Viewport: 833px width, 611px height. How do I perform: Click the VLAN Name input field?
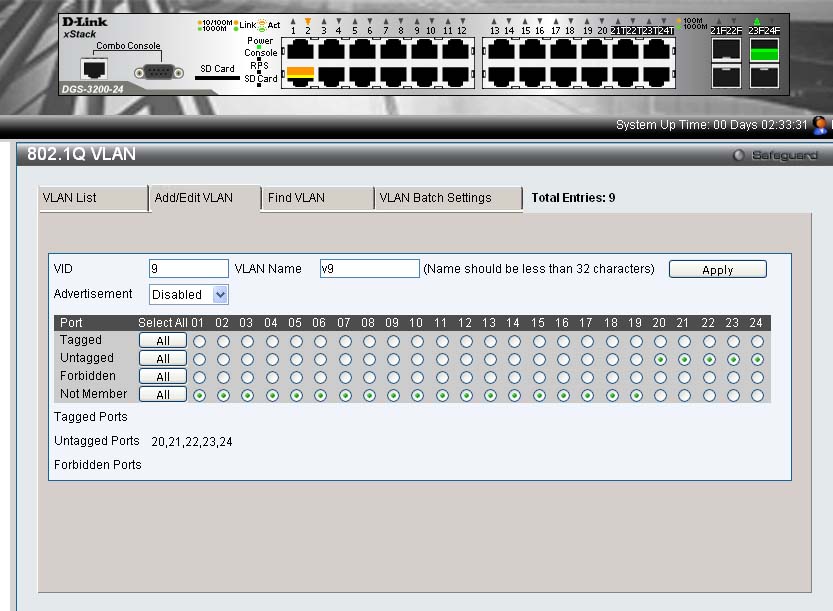[x=369, y=269]
